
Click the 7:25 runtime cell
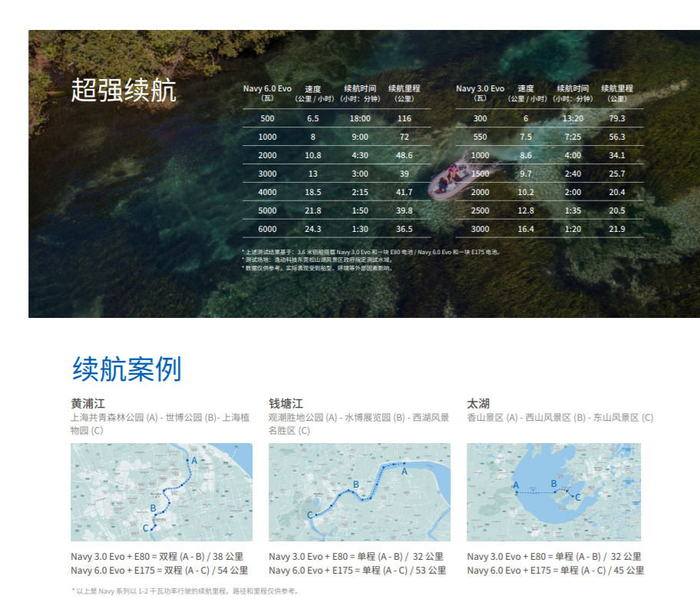pyautogui.click(x=573, y=137)
